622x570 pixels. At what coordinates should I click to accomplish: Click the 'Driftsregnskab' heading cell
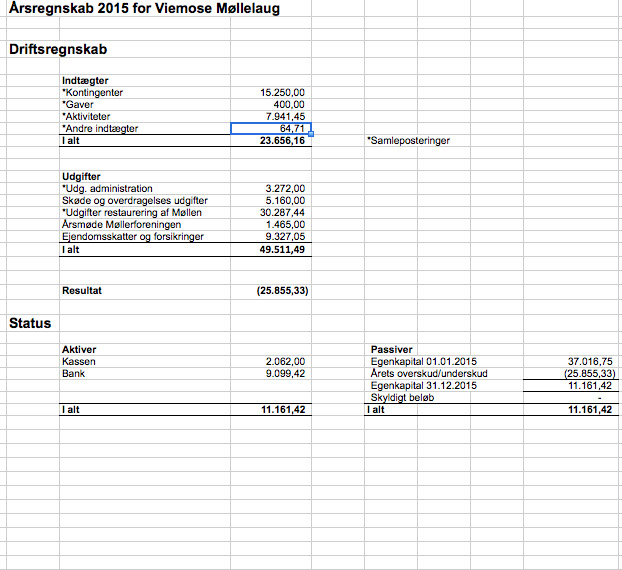[58, 49]
